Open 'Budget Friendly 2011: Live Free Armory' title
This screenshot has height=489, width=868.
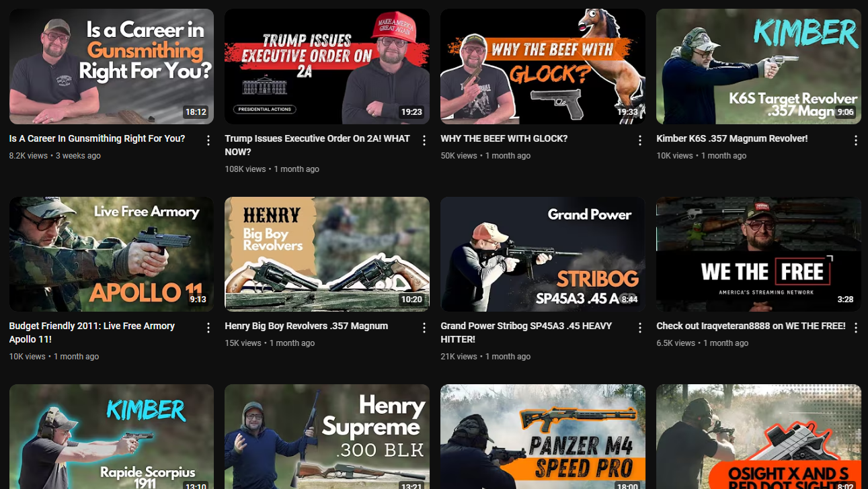(x=92, y=332)
